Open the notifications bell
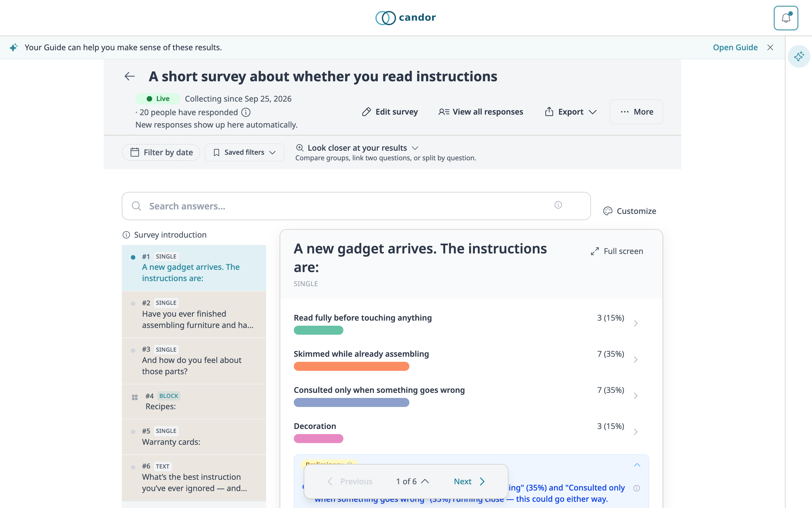812x508 pixels. (x=785, y=18)
